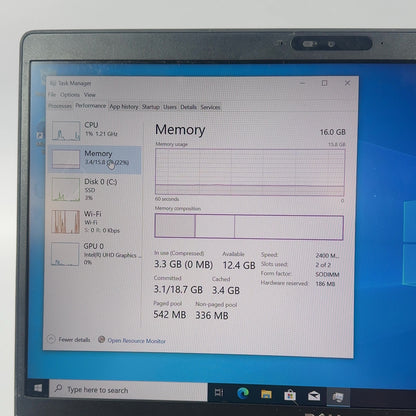
Task: Click the Task Manager taskbar icon
Action: (x=338, y=397)
